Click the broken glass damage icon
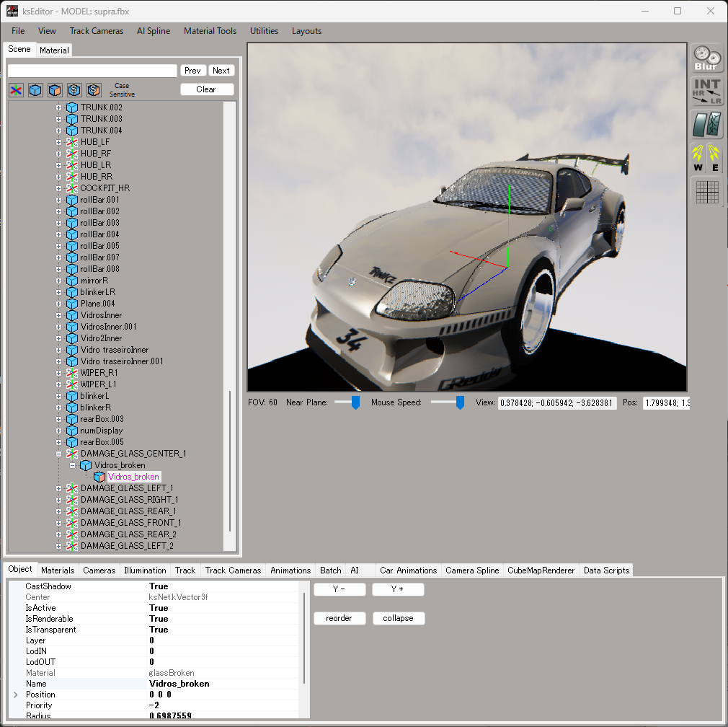This screenshot has width=728, height=727. point(706,124)
